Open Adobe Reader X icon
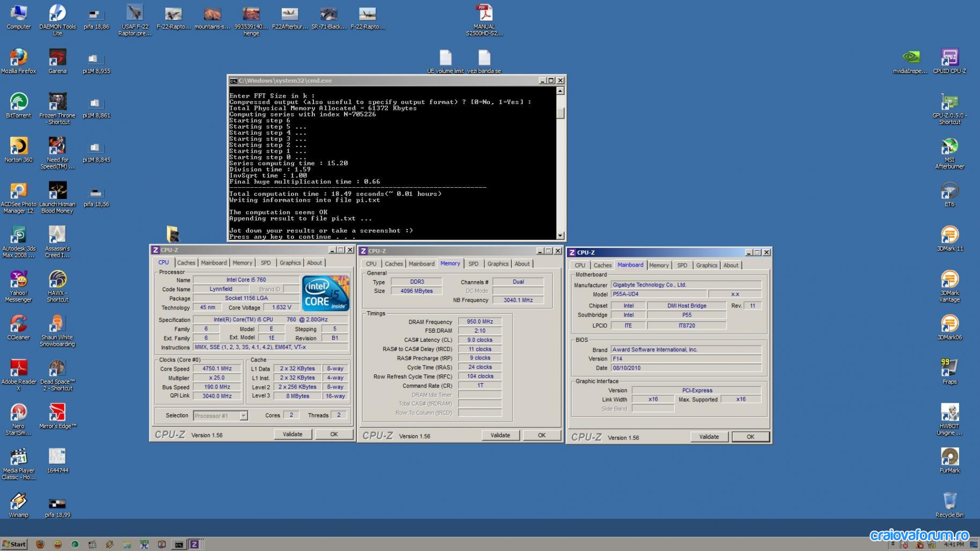This screenshot has width=980, height=551. 19,375
